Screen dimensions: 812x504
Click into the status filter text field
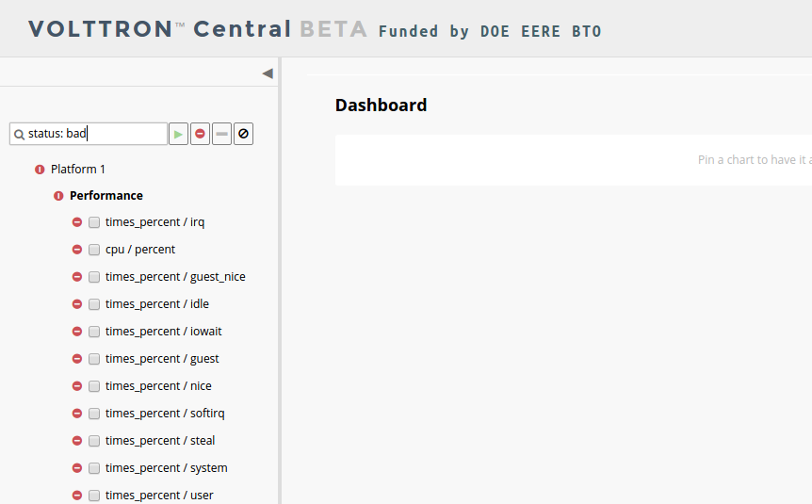pyautogui.click(x=89, y=134)
